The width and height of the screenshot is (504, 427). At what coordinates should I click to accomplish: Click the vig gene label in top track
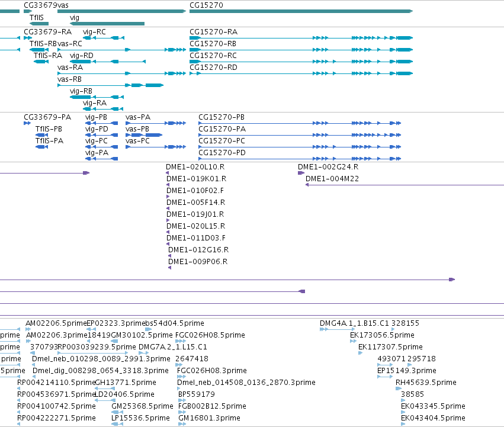pos(75,18)
